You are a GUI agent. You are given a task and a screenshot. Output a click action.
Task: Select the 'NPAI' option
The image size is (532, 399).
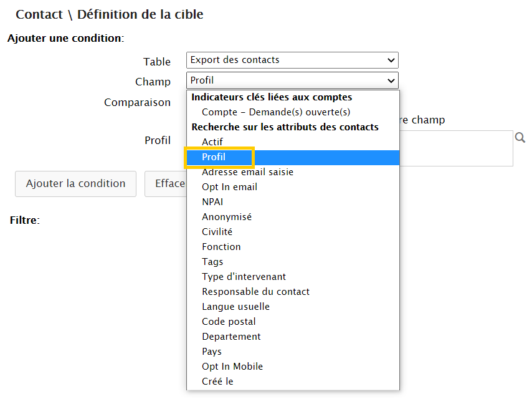tap(212, 202)
